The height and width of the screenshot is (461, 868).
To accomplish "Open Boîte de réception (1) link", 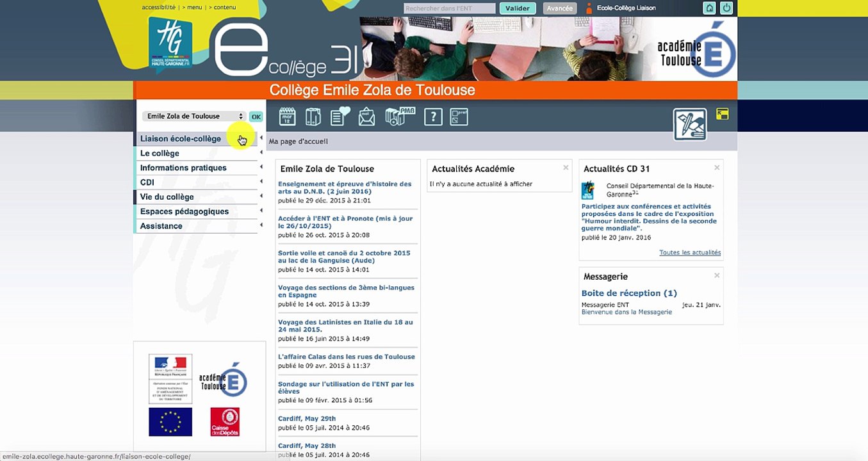I will 629,293.
